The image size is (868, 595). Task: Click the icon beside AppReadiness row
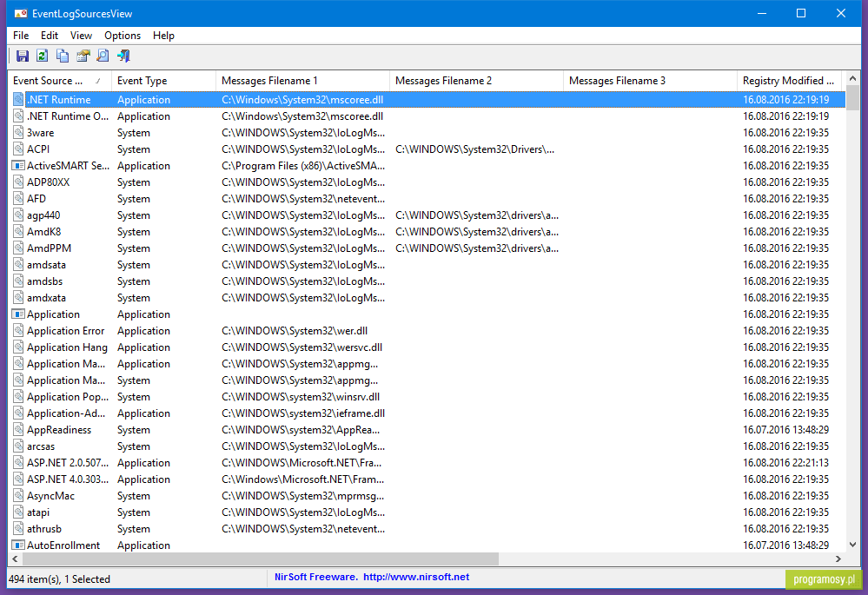[18, 429]
